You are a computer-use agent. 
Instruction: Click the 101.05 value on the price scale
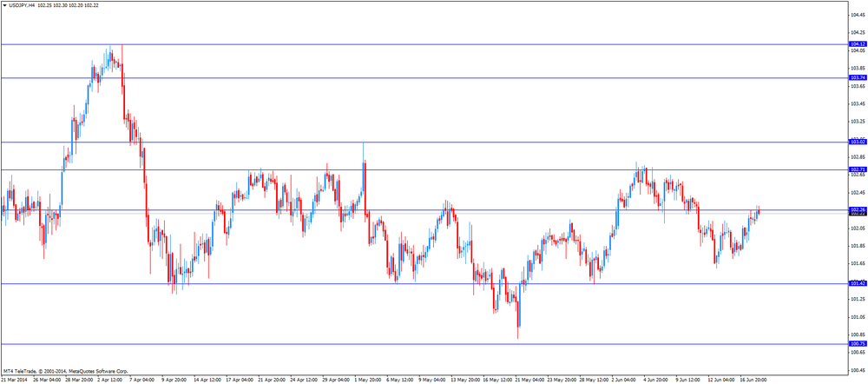pos(858,316)
